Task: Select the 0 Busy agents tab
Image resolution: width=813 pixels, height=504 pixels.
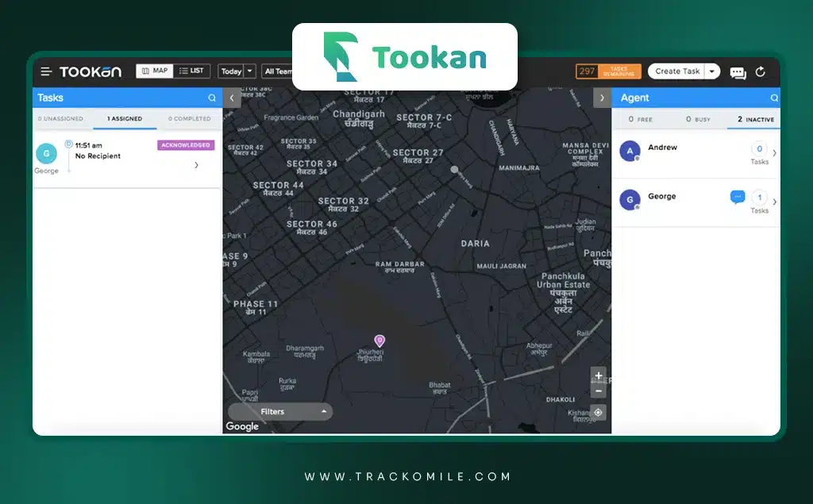Action: 698,119
